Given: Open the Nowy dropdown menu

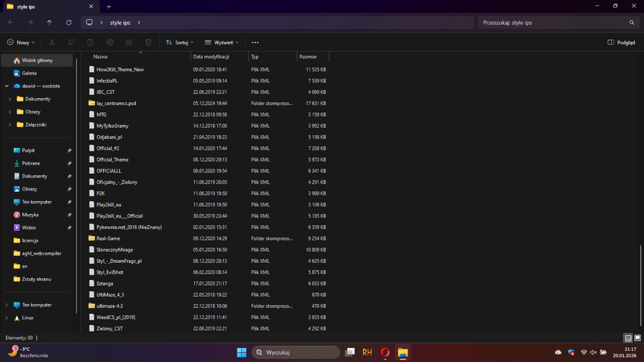Looking at the screenshot, I should 21,43.
